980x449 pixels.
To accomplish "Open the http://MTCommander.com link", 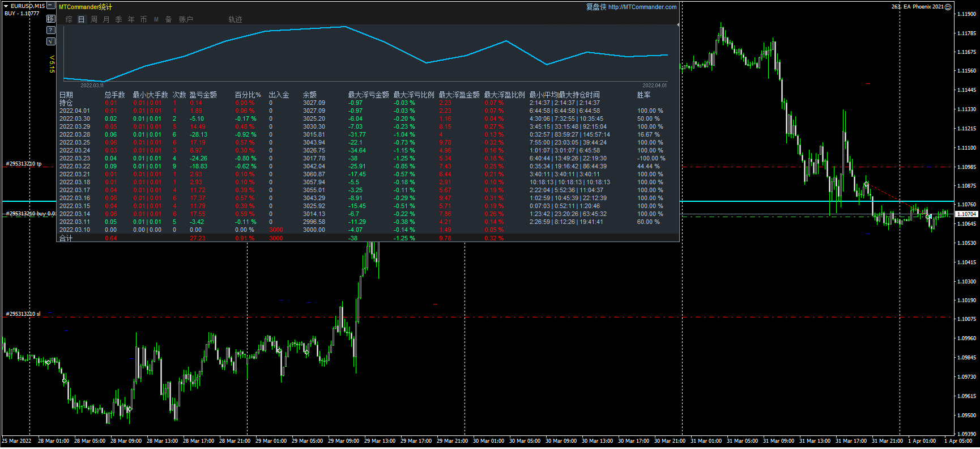I will click(642, 7).
